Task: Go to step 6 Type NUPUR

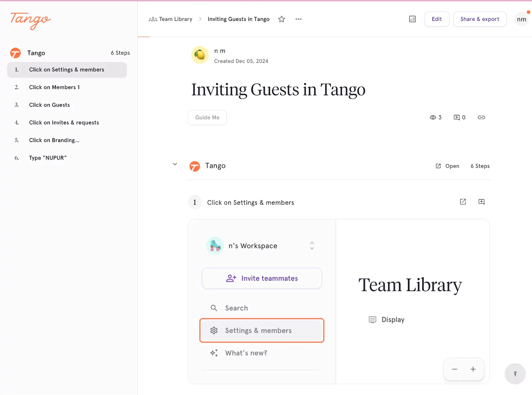Action: coord(67,158)
